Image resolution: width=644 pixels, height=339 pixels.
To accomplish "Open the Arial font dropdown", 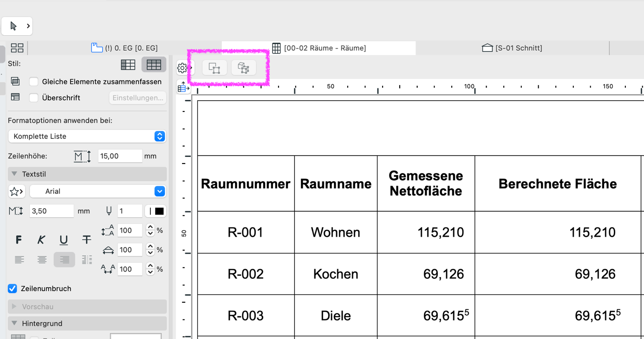I will click(x=98, y=191).
